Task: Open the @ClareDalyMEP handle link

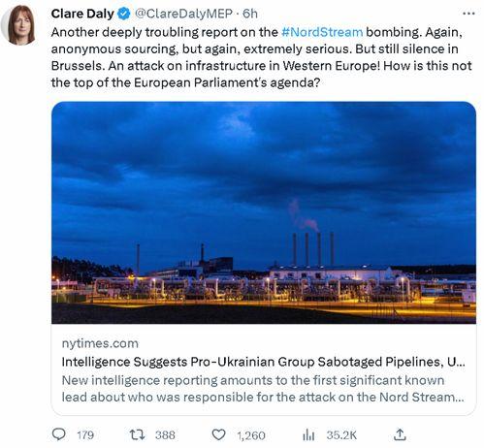Action: point(183,14)
